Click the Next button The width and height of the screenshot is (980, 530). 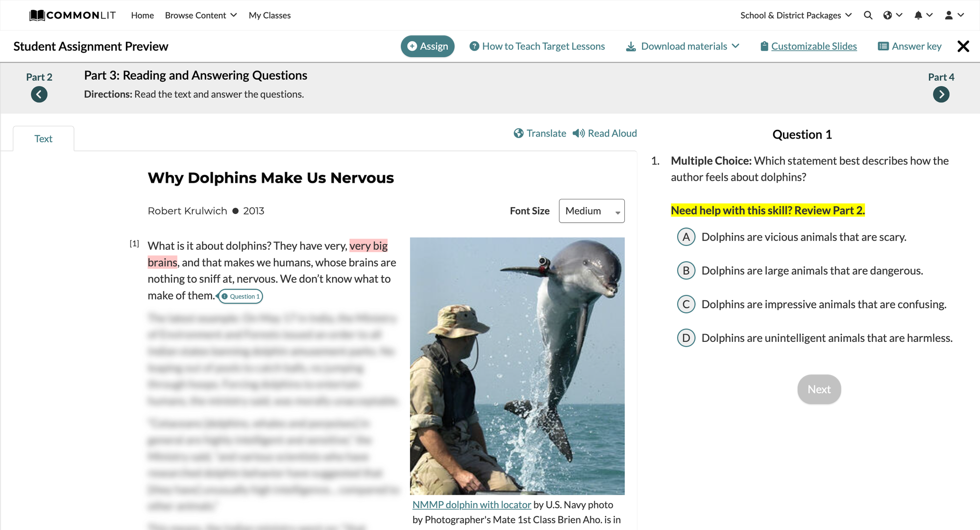(x=819, y=389)
